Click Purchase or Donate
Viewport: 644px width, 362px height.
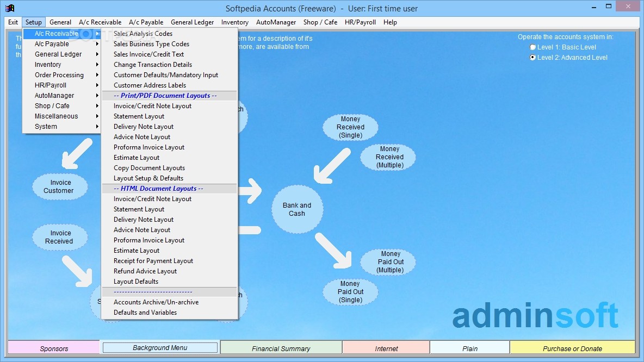coord(572,348)
